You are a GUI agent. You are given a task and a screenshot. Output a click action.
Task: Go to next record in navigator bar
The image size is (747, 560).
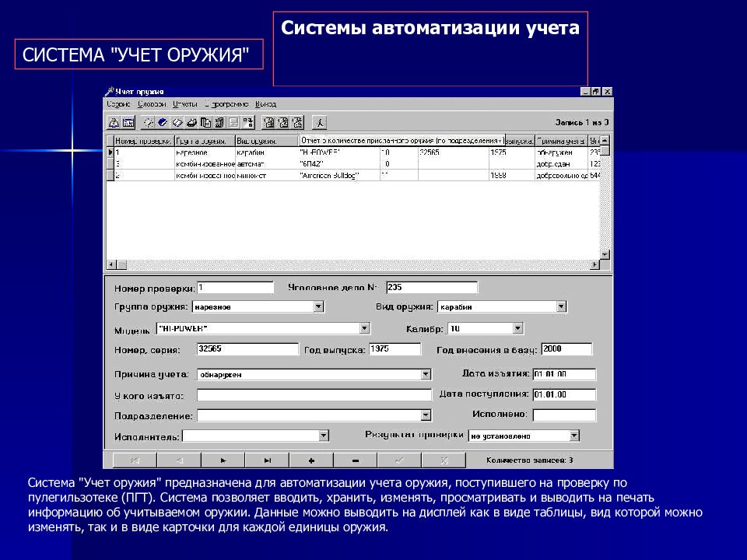point(223,460)
